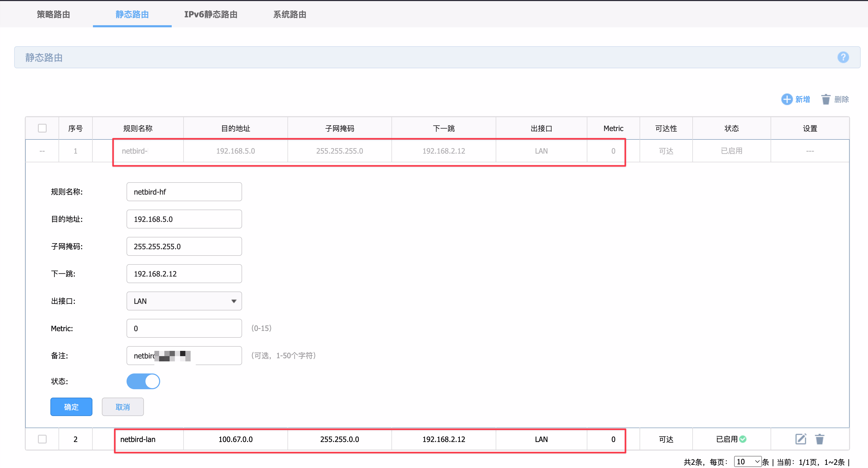Screen dimensions: 868x468
Task: Click green enabled status icon on netbird-lan row
Action: click(743, 439)
